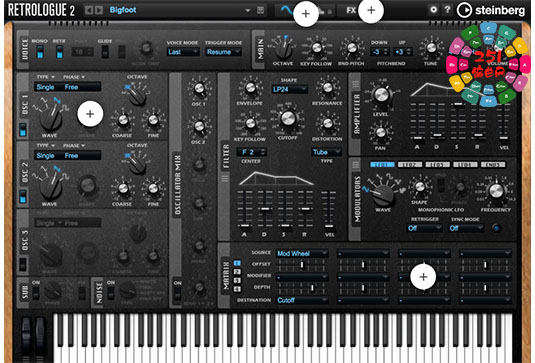Toggle the Glide switch

pyautogui.click(x=105, y=52)
